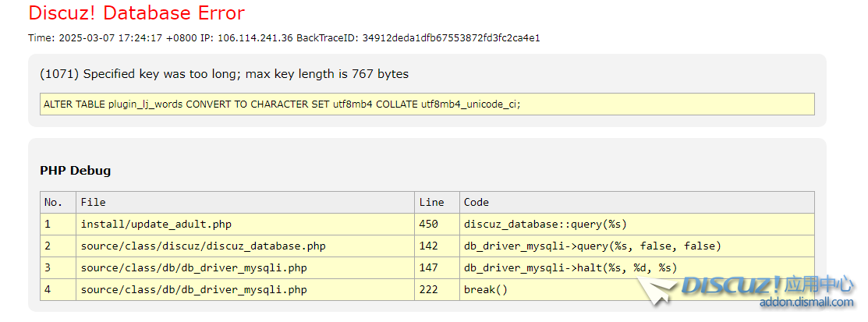Select the install/update_adult.php file entry

click(156, 224)
